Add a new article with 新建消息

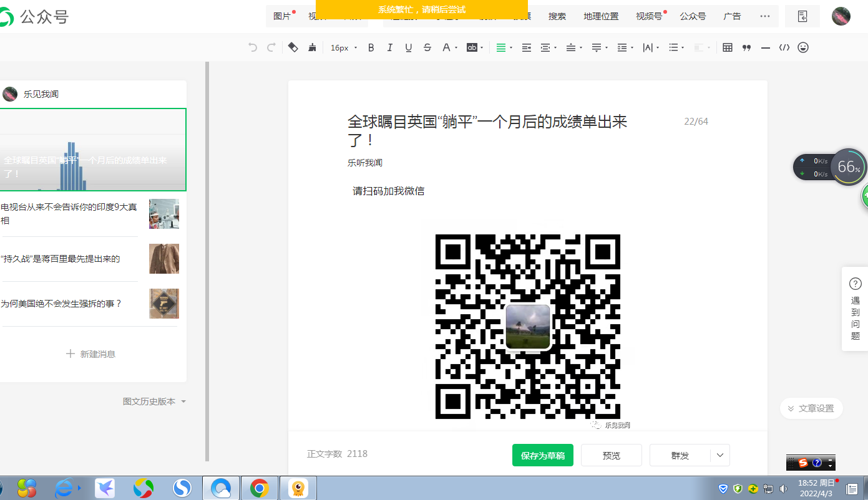click(x=90, y=354)
